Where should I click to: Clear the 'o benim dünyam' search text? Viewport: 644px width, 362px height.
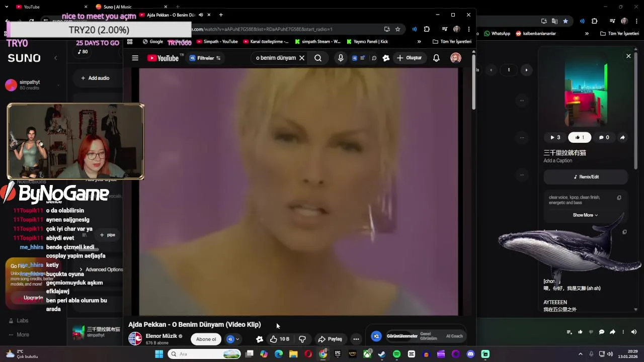302,58
